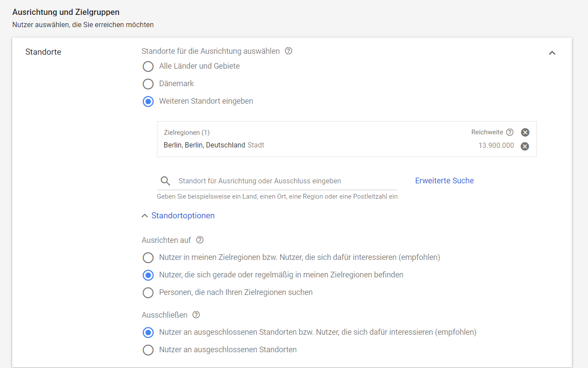The height and width of the screenshot is (368, 588).
Task: Click the magnifier search icon
Action: (165, 181)
